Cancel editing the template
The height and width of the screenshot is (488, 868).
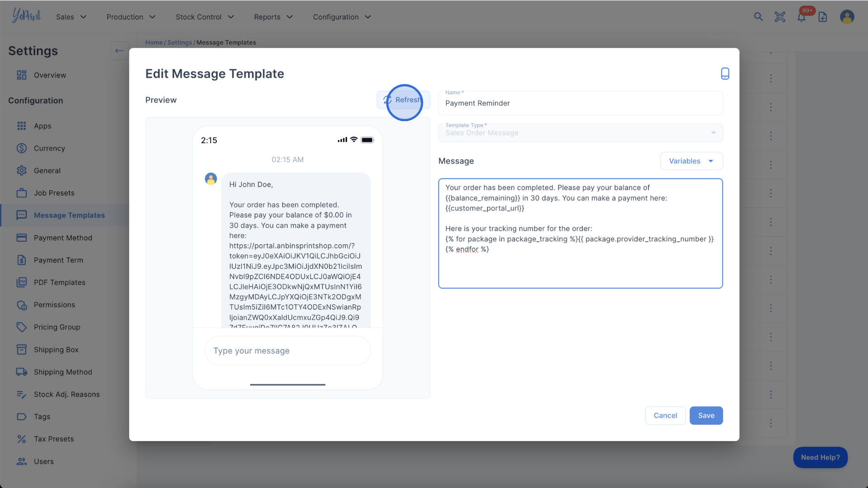[665, 415]
